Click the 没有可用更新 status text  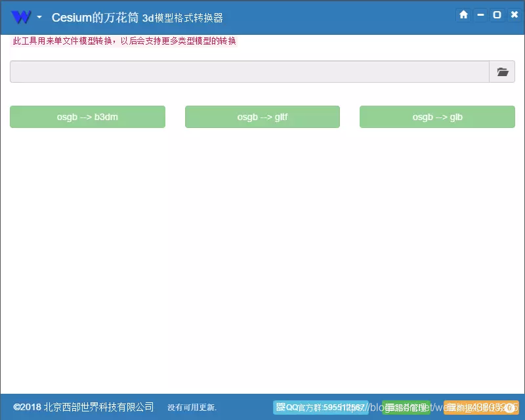click(x=192, y=408)
